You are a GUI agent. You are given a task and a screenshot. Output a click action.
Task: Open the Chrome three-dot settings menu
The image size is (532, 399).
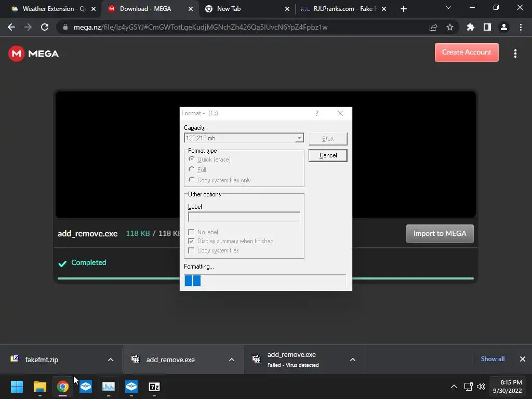pyautogui.click(x=521, y=27)
